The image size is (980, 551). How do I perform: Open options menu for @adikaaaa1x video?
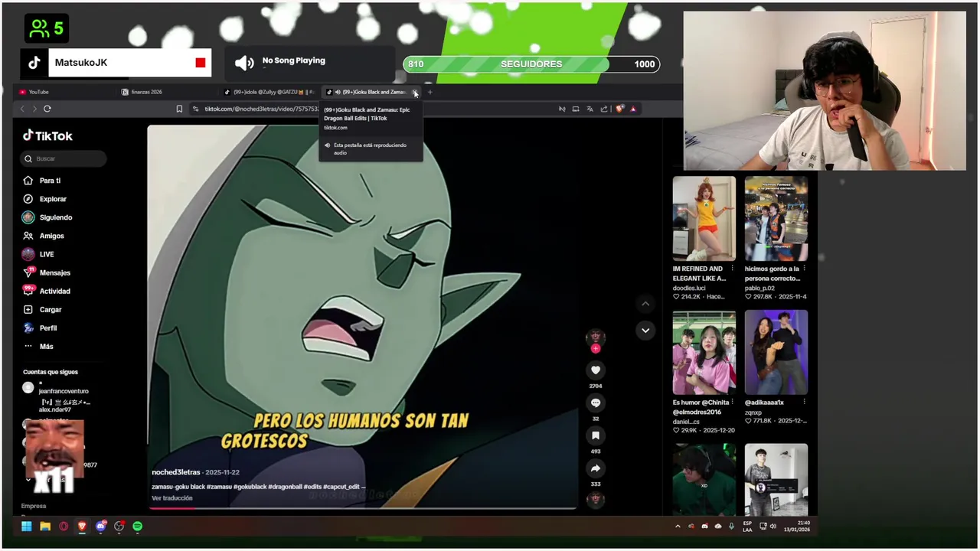click(804, 402)
